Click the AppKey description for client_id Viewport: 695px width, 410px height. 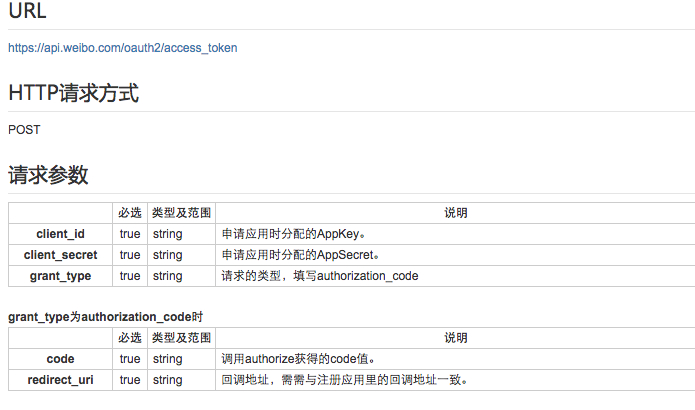293,234
